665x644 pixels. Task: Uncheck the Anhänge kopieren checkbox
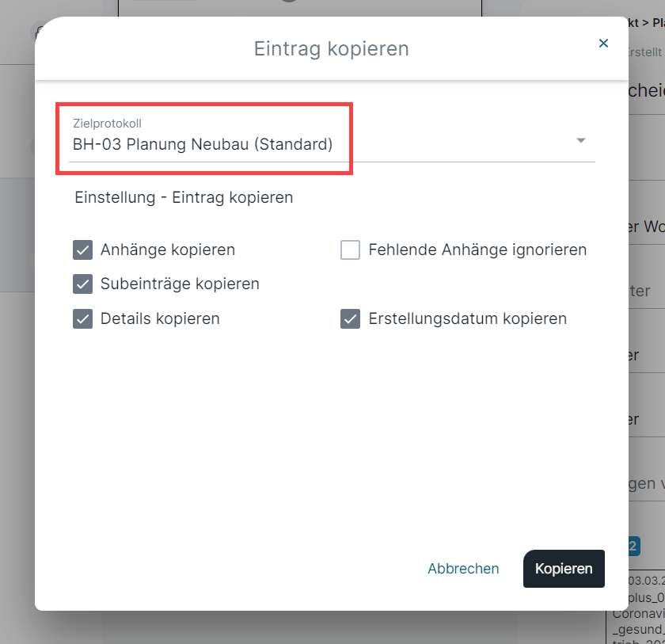coord(82,250)
